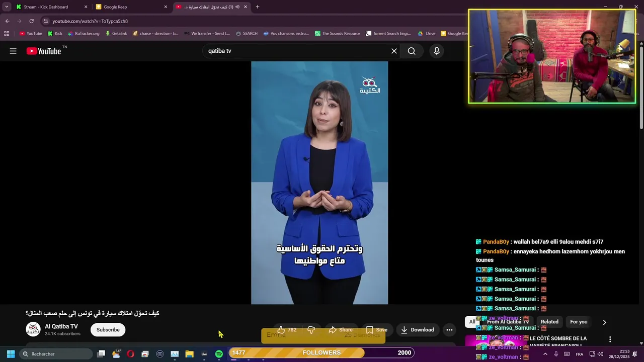This screenshot has width=644, height=362.
Task: Open the YouTube bookmark
Action: coord(31,34)
